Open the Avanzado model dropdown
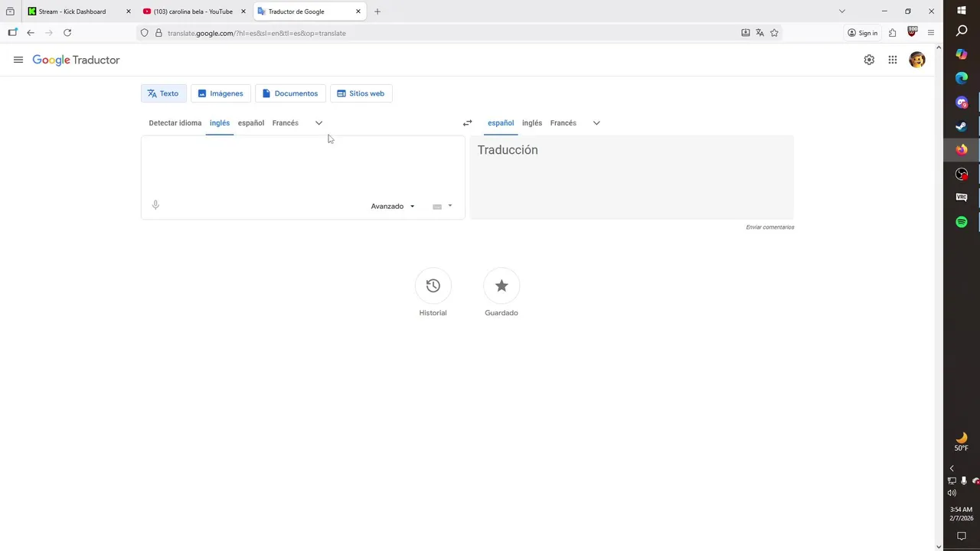The height and width of the screenshot is (551, 980). [x=393, y=206]
